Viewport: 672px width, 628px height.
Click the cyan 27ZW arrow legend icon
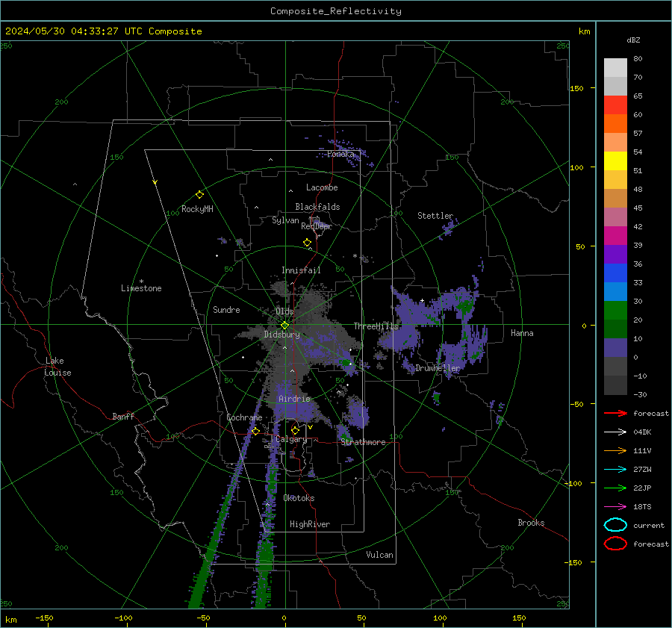pos(615,470)
